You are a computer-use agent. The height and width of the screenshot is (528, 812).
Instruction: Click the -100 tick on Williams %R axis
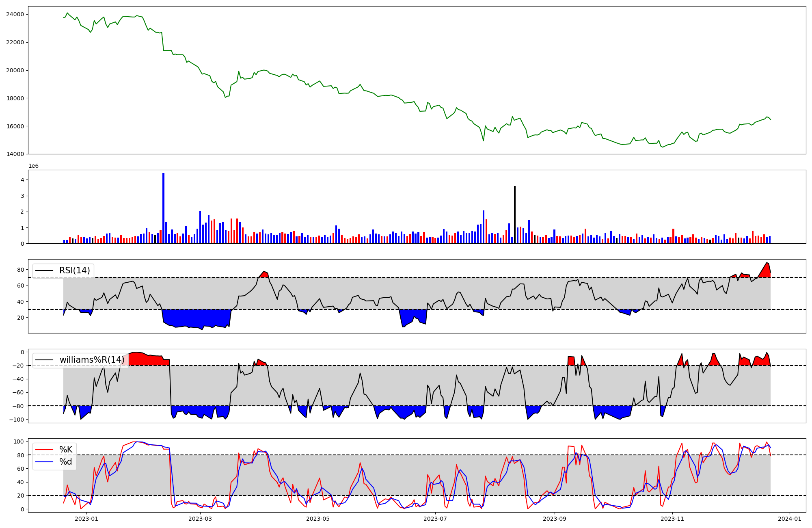(17, 420)
